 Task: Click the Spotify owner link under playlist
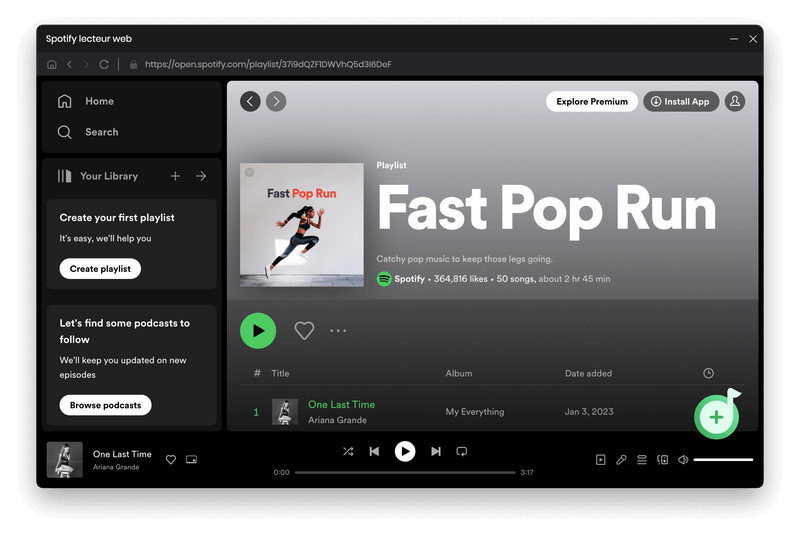(x=409, y=279)
